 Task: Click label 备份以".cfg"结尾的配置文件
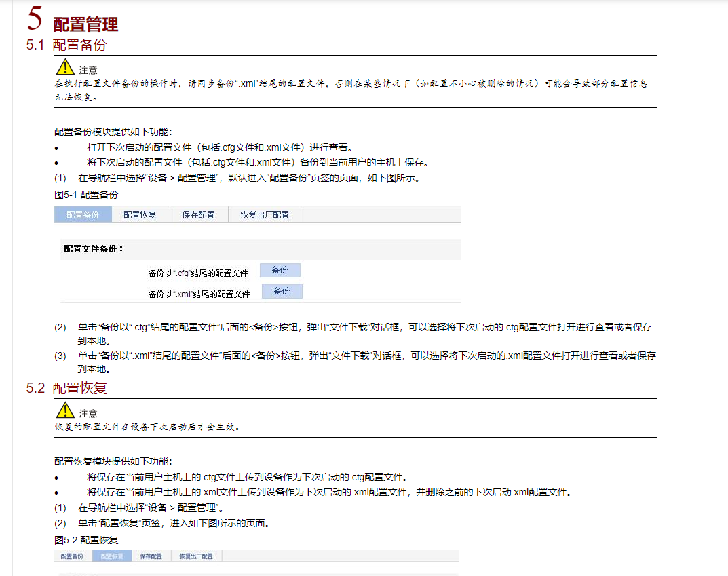click(x=198, y=273)
